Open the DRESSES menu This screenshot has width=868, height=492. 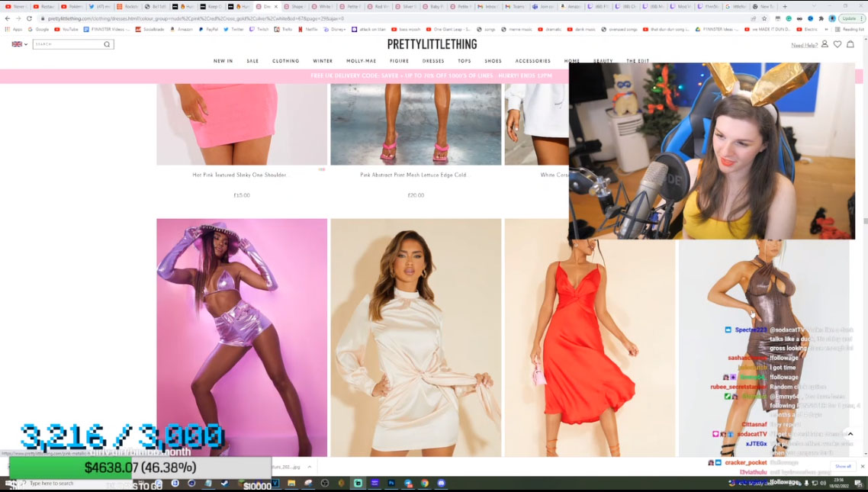(433, 61)
